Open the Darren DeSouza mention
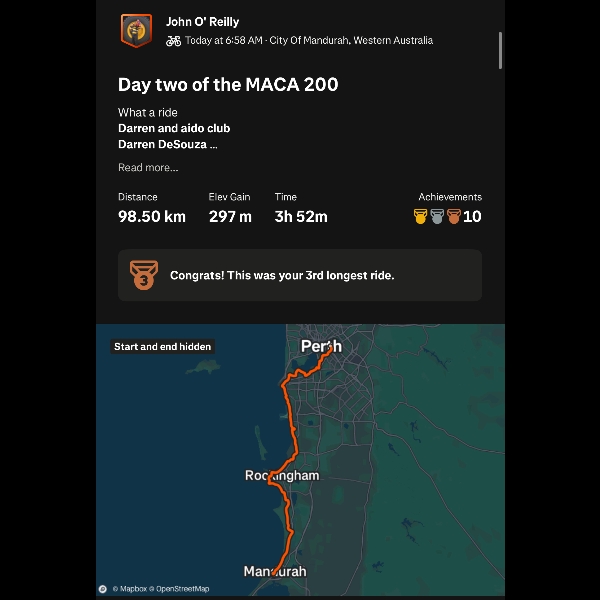This screenshot has width=600, height=600. click(x=162, y=144)
